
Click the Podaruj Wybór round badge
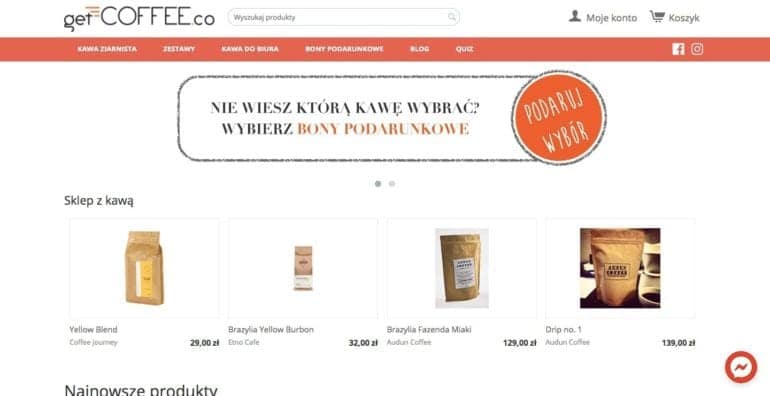click(x=559, y=117)
